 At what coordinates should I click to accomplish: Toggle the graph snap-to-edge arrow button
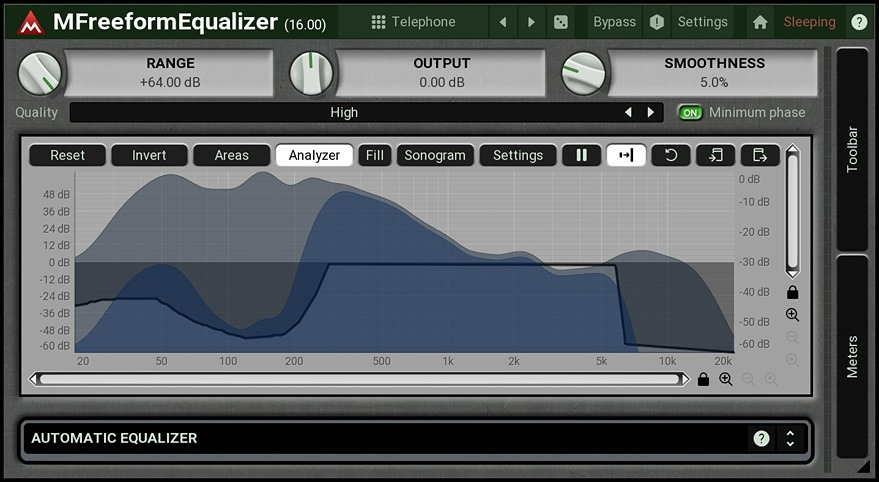626,155
